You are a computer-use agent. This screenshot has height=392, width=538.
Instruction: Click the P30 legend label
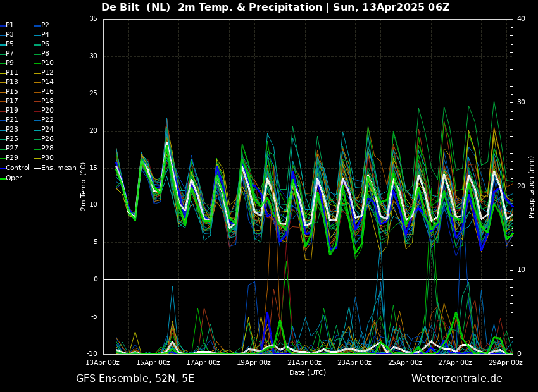(47, 157)
